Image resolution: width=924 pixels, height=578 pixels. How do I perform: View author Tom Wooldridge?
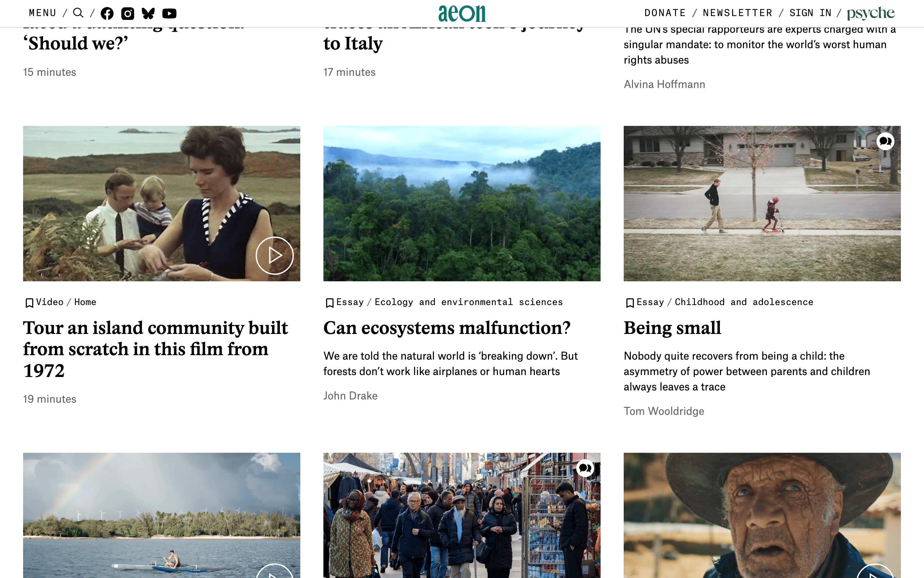click(x=664, y=411)
